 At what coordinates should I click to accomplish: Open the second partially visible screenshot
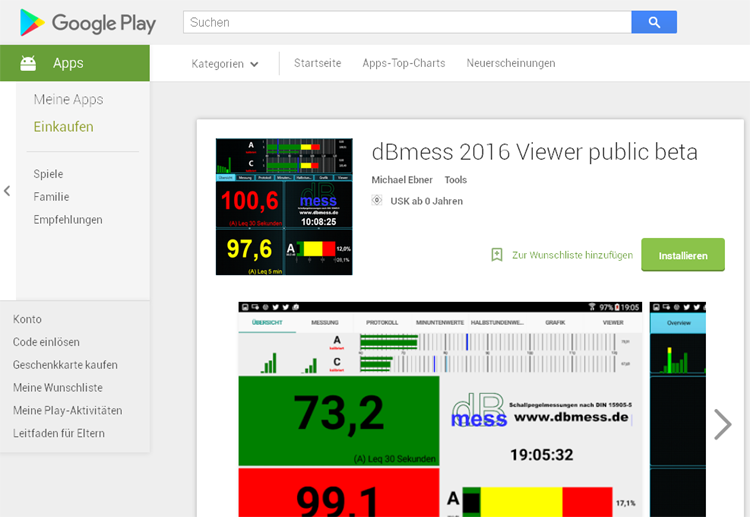[678, 409]
